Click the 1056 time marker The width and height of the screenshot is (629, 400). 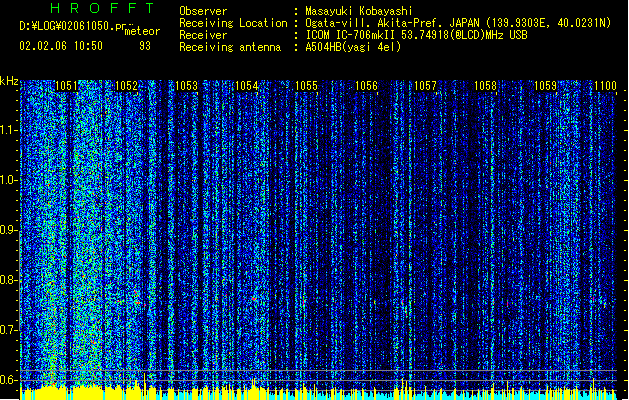[x=366, y=86]
